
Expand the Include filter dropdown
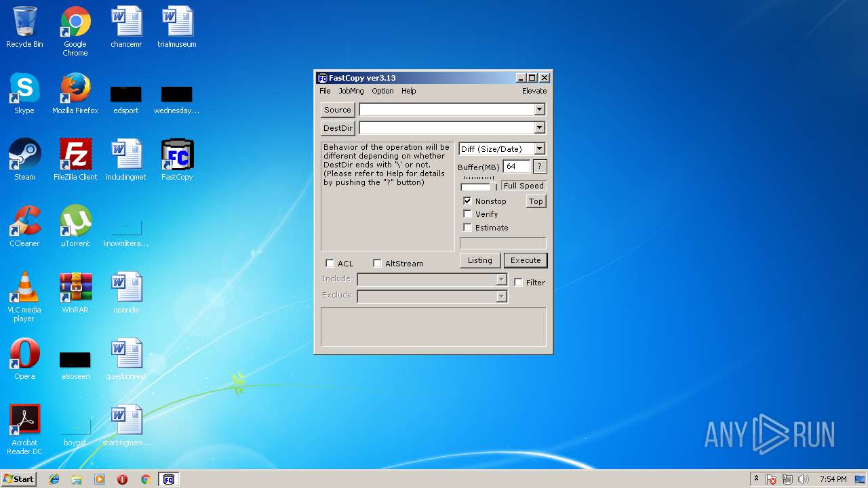point(501,279)
